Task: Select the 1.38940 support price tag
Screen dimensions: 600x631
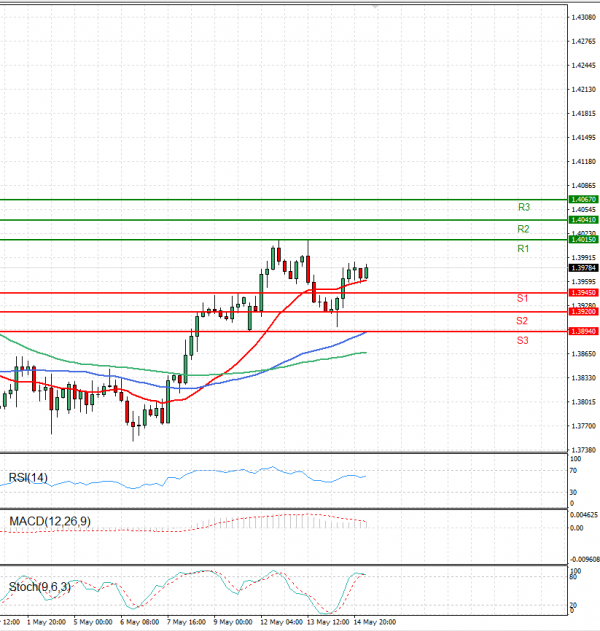Action: [x=584, y=331]
